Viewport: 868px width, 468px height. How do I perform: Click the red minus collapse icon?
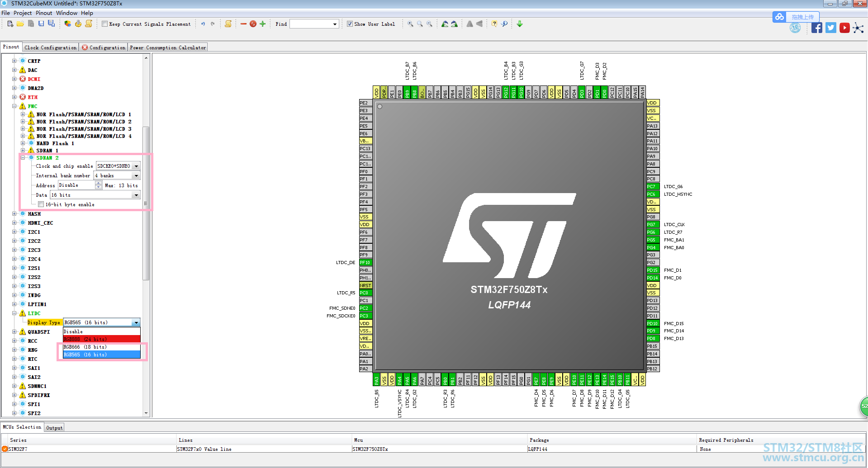pos(243,24)
